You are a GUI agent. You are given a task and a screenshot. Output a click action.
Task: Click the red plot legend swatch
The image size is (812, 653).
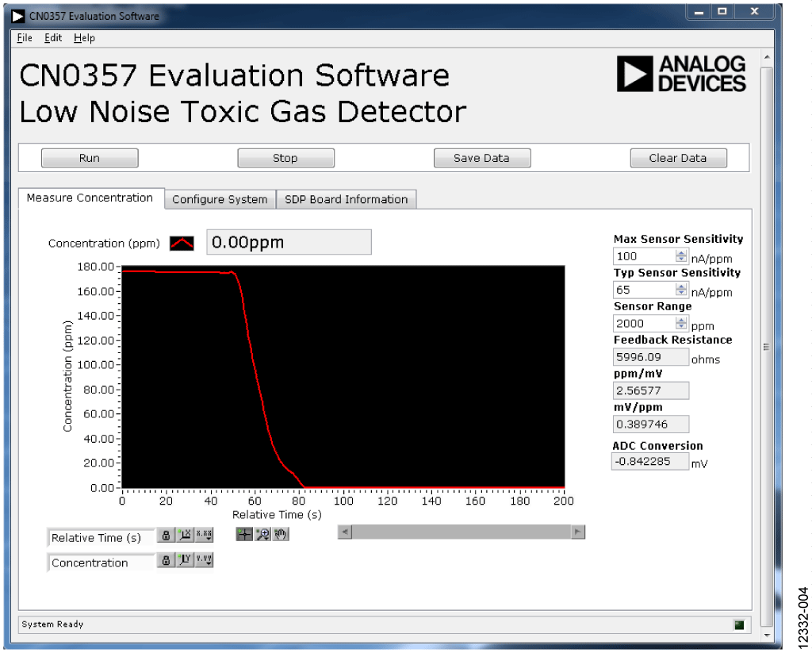(x=182, y=243)
